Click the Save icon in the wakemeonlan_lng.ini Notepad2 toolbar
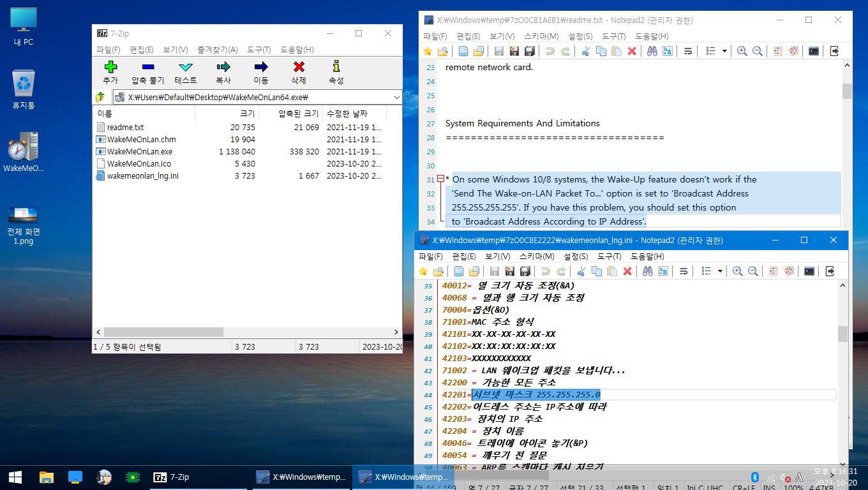The image size is (868, 490). click(x=495, y=271)
